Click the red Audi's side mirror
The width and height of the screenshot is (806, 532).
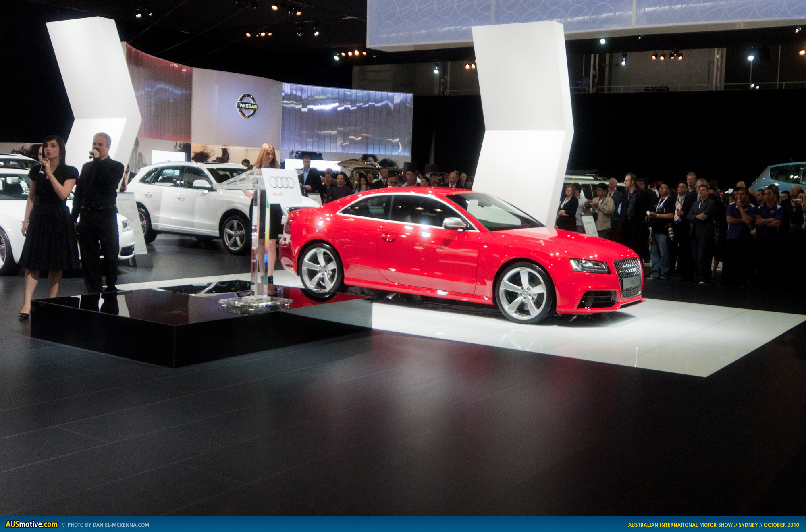pyautogui.click(x=454, y=223)
